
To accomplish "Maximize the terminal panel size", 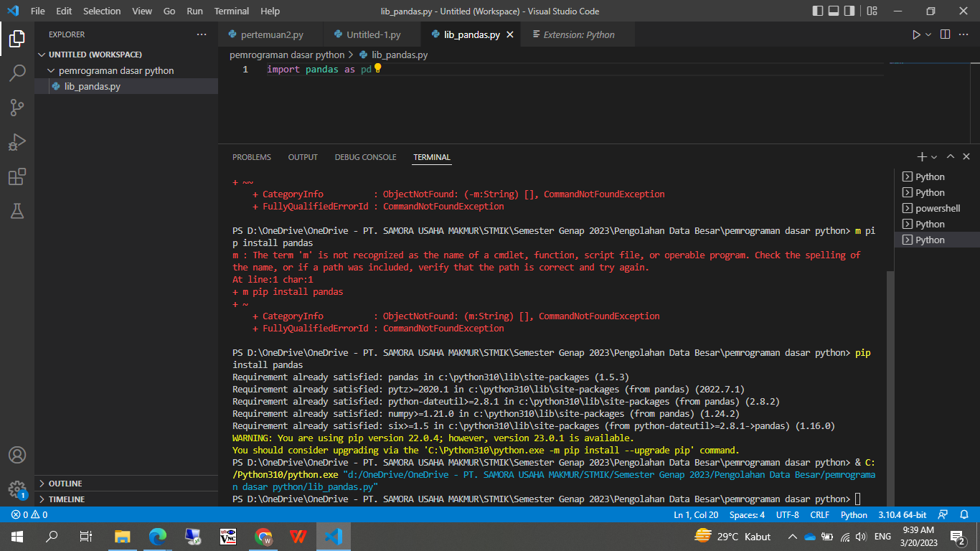I will [951, 156].
